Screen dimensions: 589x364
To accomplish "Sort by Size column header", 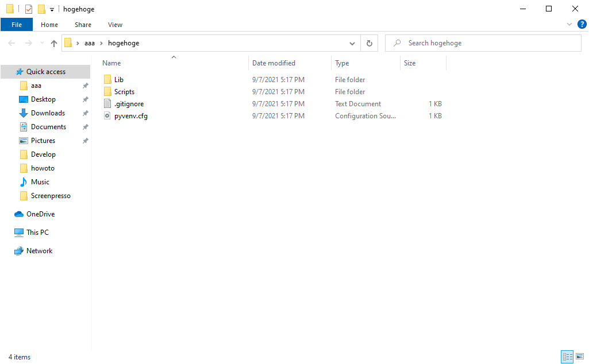I will click(410, 63).
